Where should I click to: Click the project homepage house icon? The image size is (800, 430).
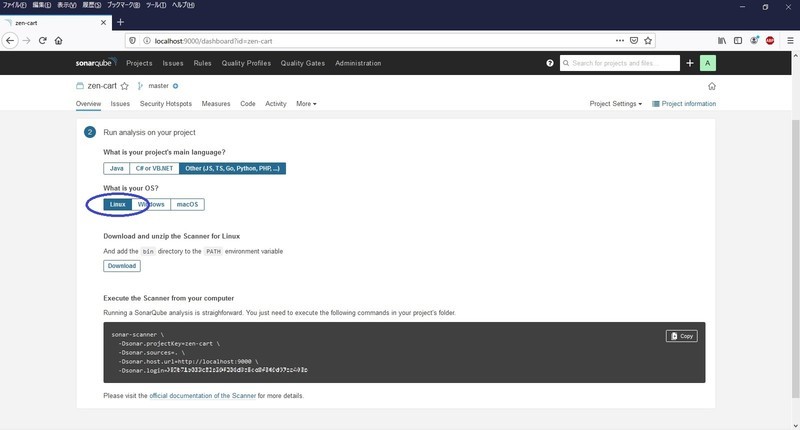712,86
